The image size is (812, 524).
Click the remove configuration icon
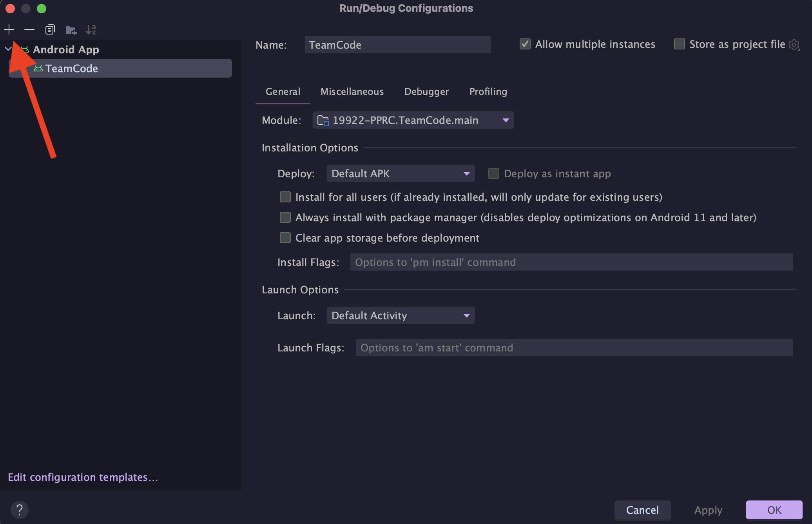click(28, 29)
